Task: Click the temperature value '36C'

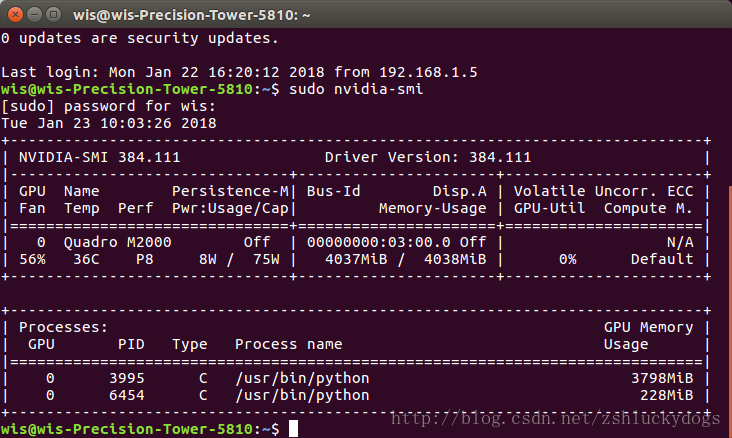Action: (86, 259)
